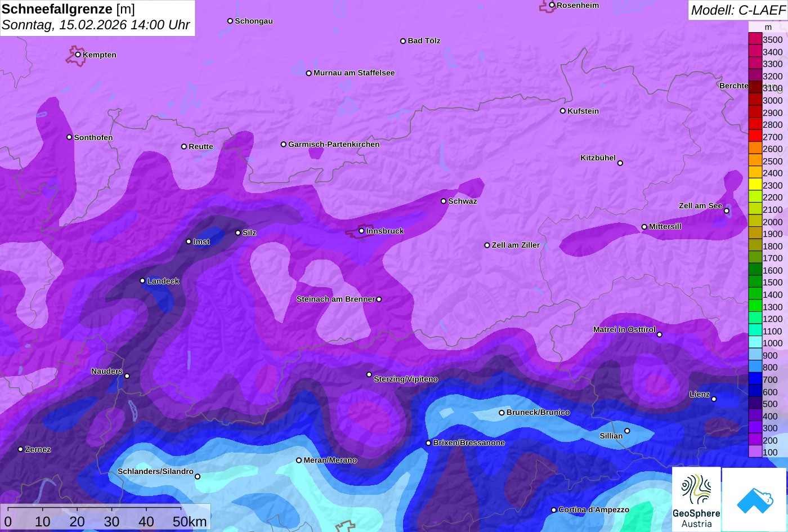788x532 pixels.
Task: Click the Schwaz location dot
Action: 444,201
